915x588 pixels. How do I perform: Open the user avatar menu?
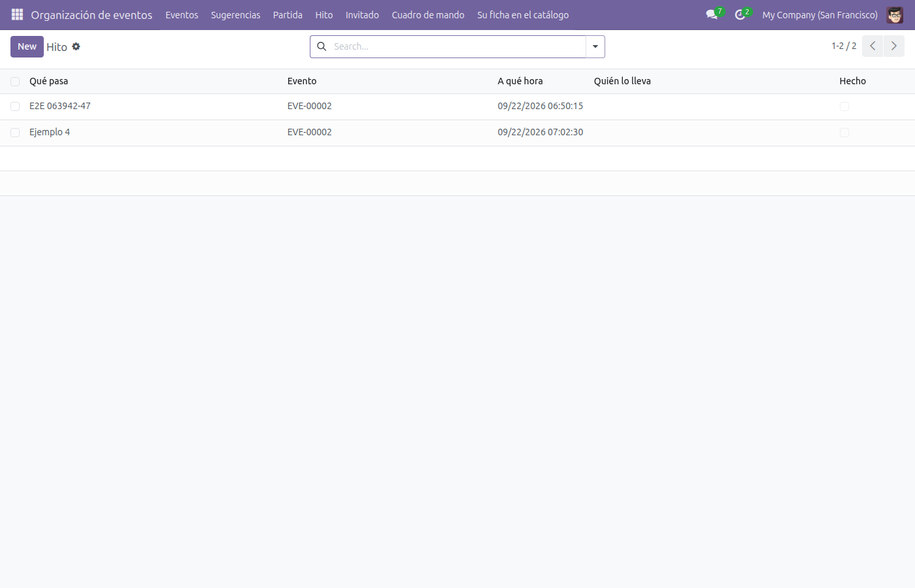895,14
